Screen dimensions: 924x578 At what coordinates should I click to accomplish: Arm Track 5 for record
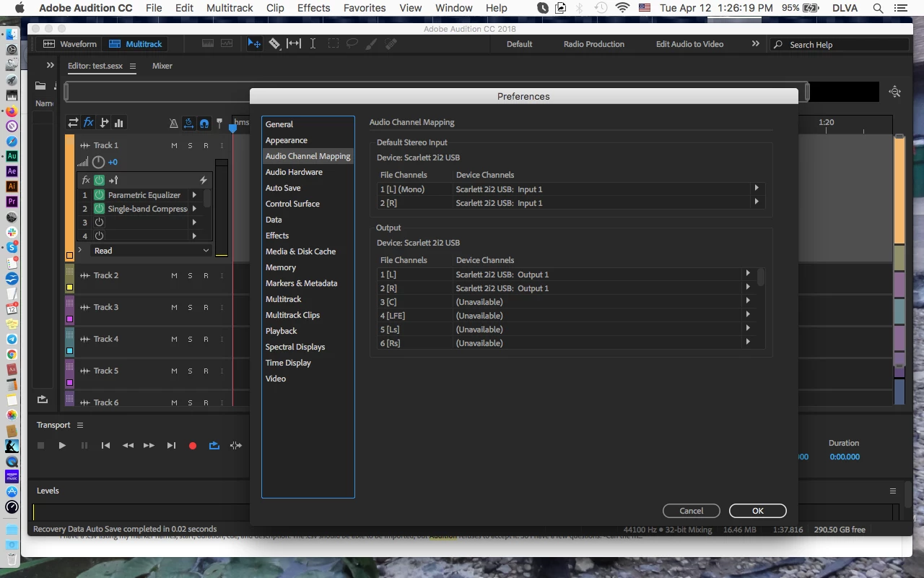(206, 371)
